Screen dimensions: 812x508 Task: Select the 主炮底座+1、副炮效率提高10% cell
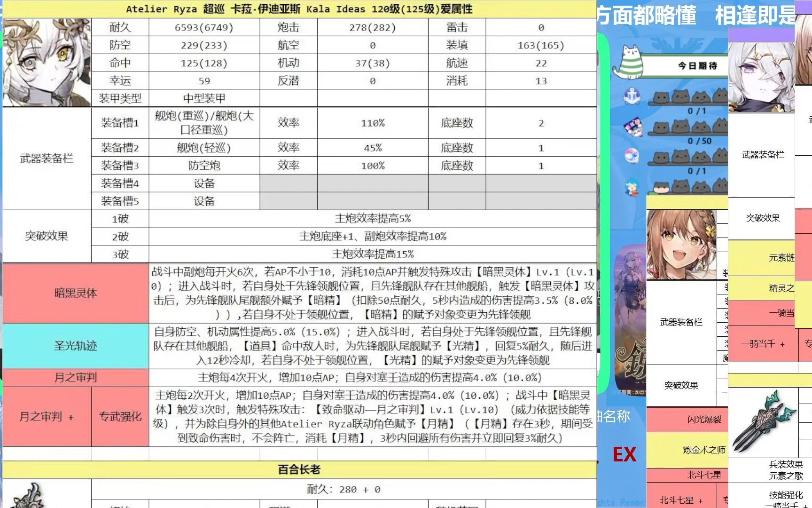[373, 237]
